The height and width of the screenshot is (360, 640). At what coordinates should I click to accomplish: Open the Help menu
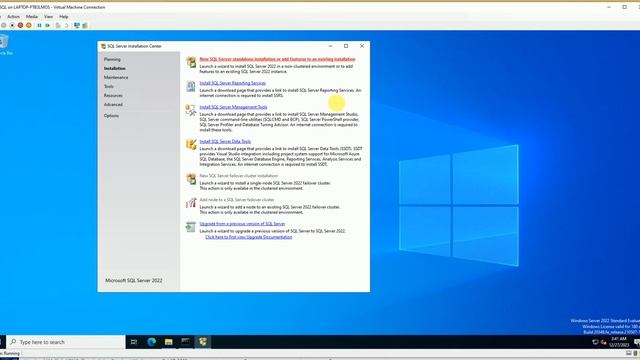pos(64,17)
